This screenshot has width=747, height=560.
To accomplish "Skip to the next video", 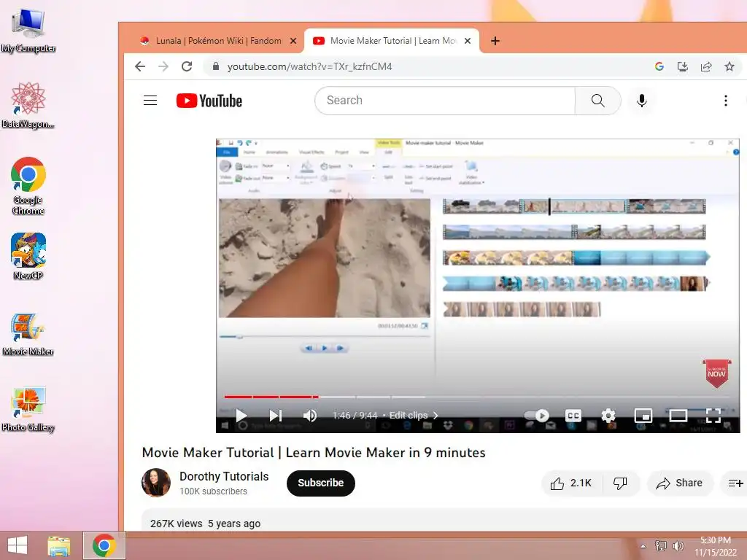I will [x=275, y=416].
